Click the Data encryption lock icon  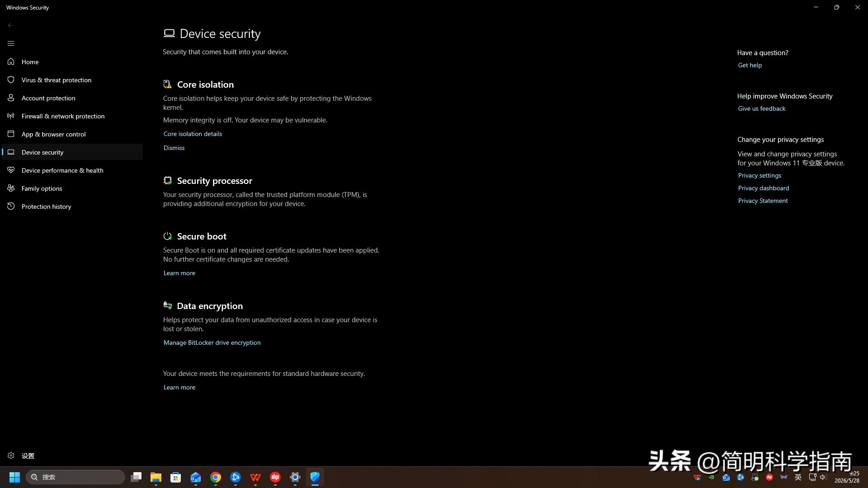(x=168, y=305)
